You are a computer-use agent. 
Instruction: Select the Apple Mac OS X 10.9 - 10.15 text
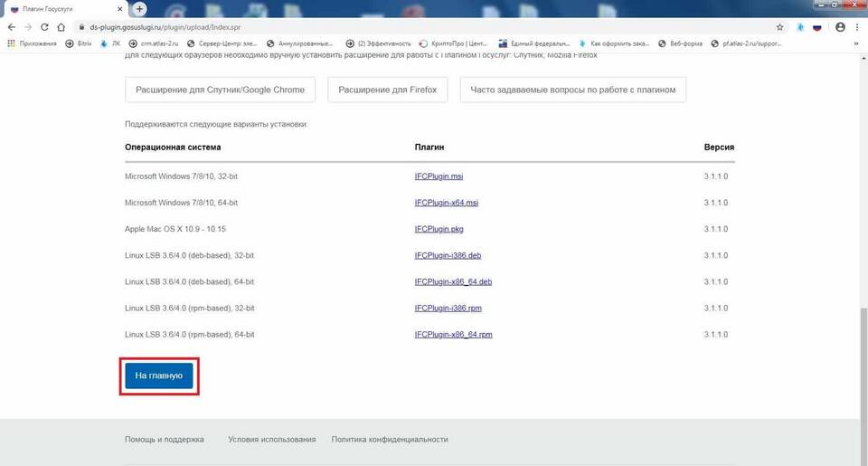[175, 229]
